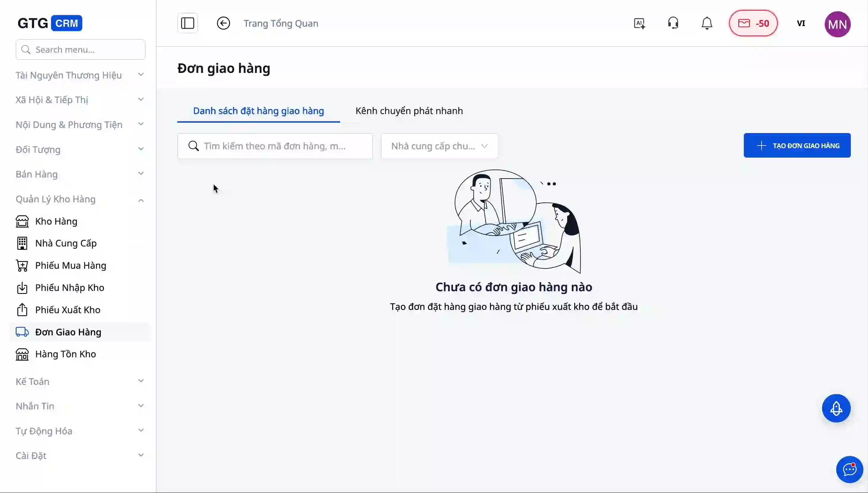Open the notifications bell
868x493 pixels.
pos(707,23)
